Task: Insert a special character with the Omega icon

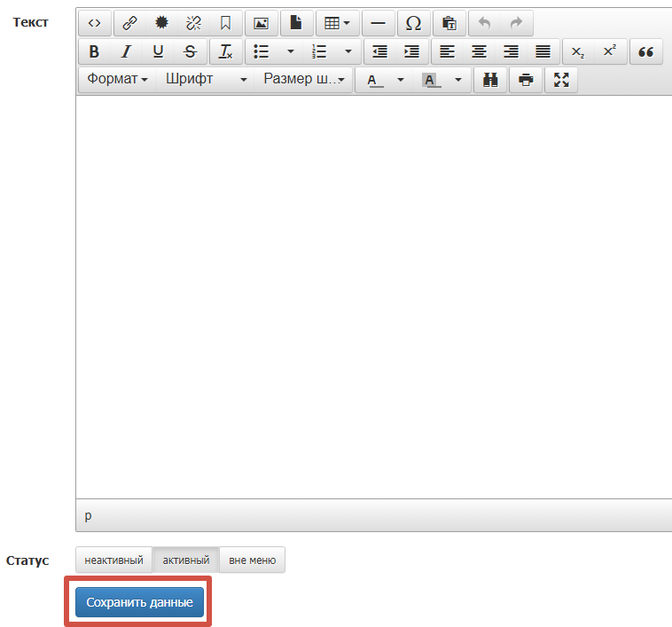Action: [413, 23]
